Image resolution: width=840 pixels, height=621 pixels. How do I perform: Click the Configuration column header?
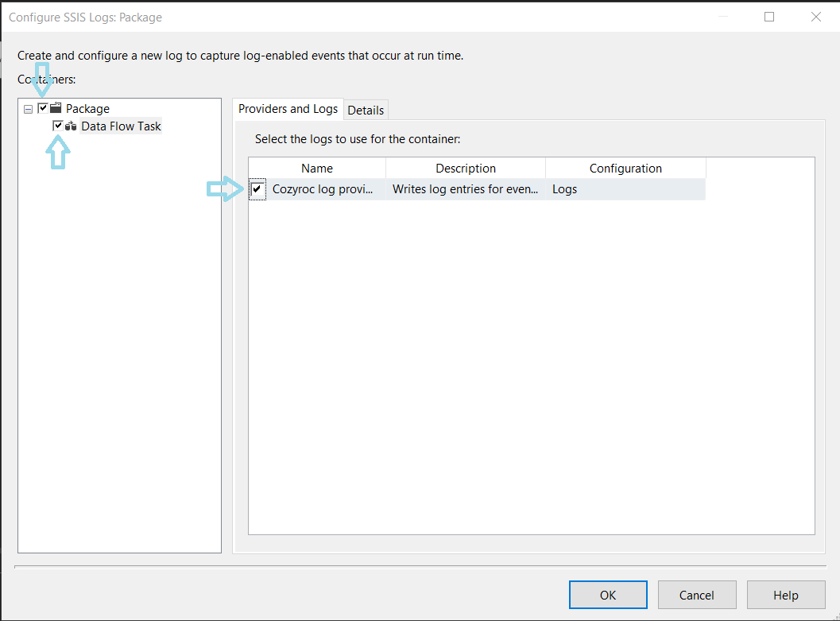(625, 169)
